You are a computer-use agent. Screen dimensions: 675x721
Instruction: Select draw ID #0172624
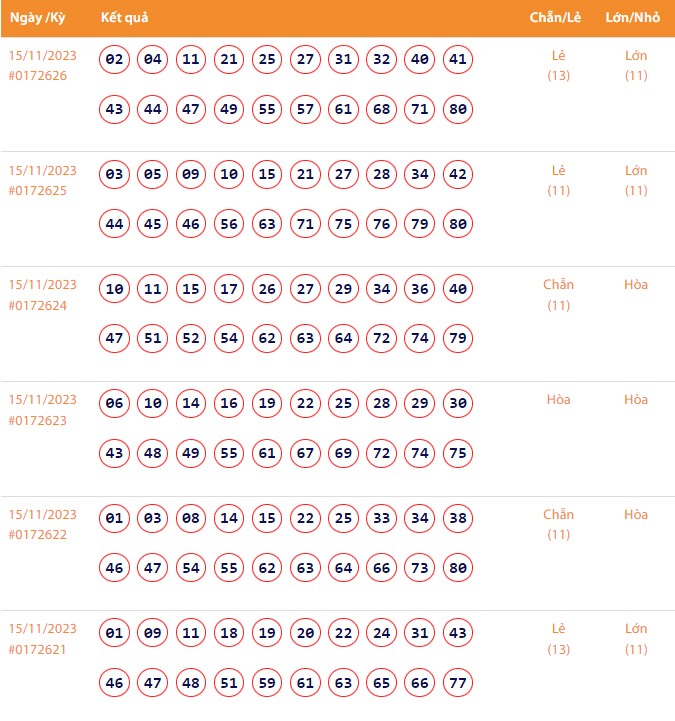coord(38,306)
